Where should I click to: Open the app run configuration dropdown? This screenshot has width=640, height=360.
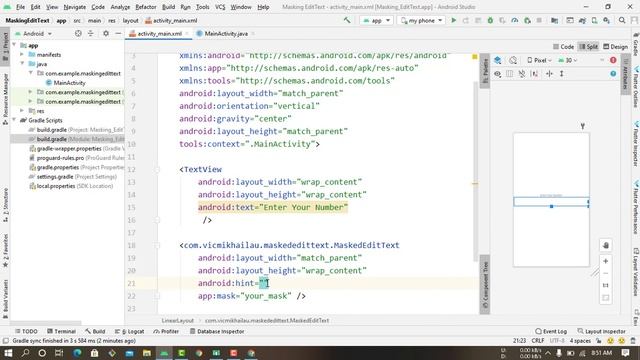[x=376, y=20]
